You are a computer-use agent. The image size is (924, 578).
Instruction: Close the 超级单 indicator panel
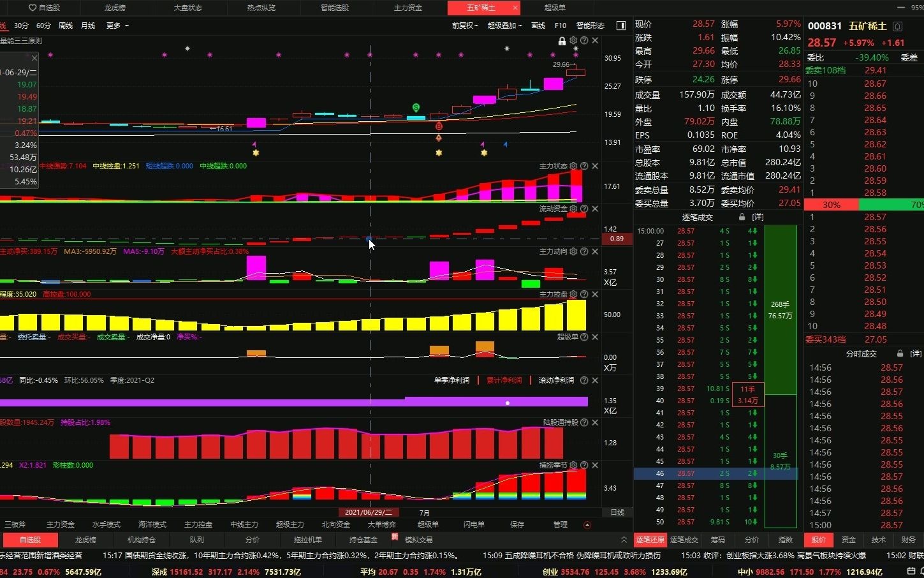[595, 337]
